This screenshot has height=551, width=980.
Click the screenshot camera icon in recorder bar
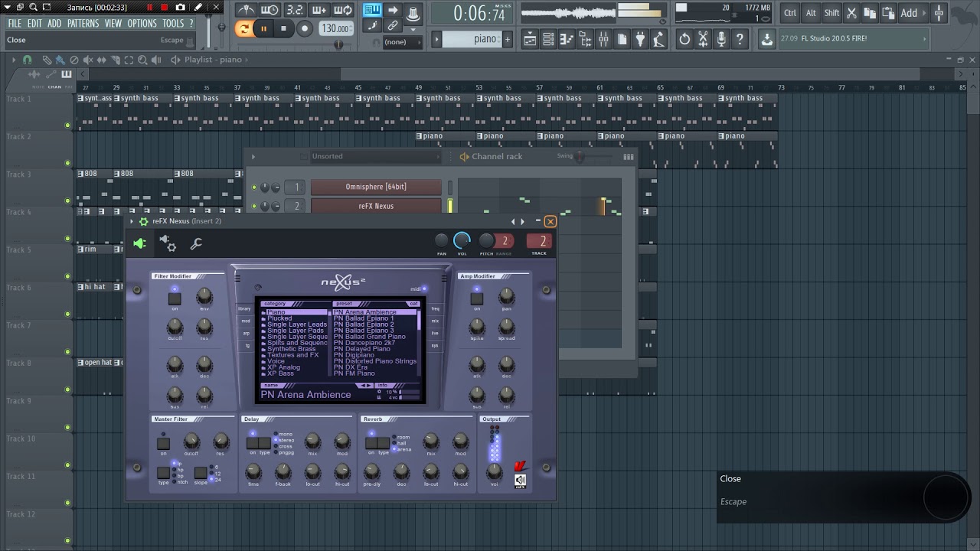click(181, 7)
